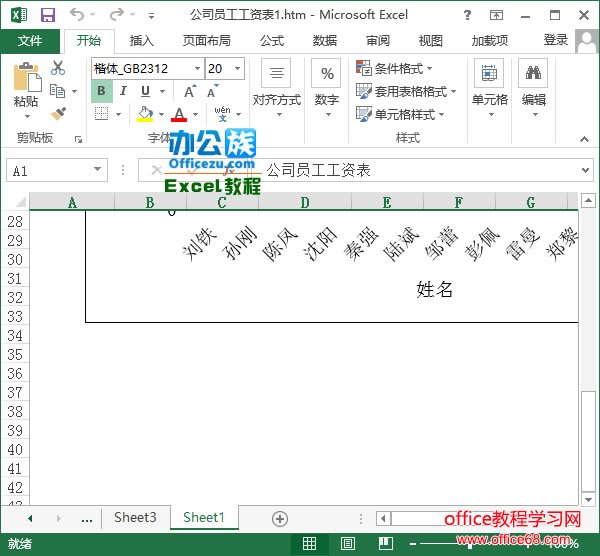Open the Find and Edit binoculars icon
The height and width of the screenshot is (556, 600).
pyautogui.click(x=533, y=74)
